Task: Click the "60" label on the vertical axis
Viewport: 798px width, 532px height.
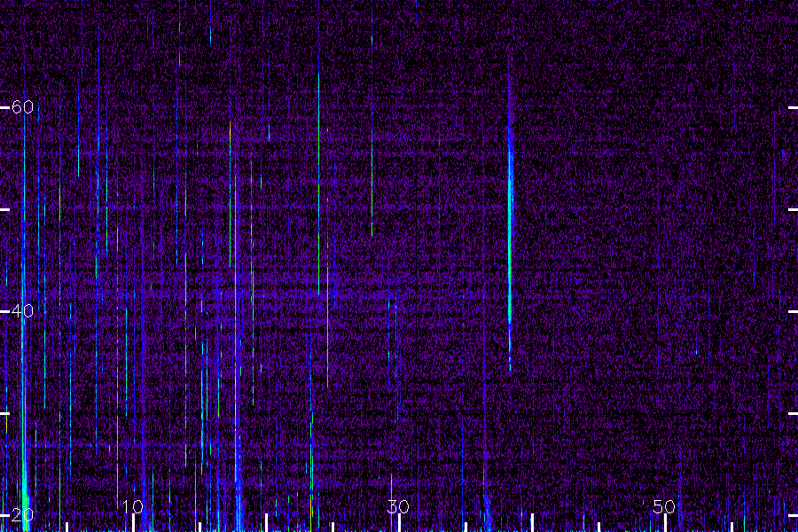Action: pyautogui.click(x=22, y=107)
